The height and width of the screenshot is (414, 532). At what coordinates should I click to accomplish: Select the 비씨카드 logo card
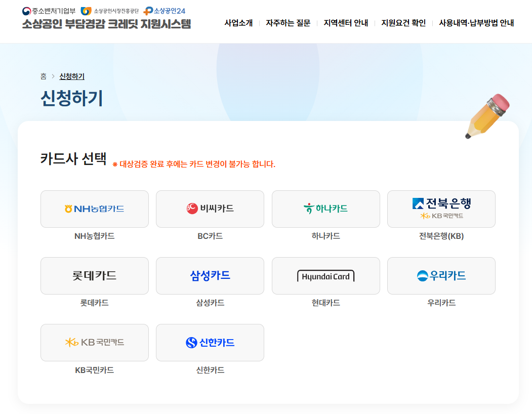point(210,209)
